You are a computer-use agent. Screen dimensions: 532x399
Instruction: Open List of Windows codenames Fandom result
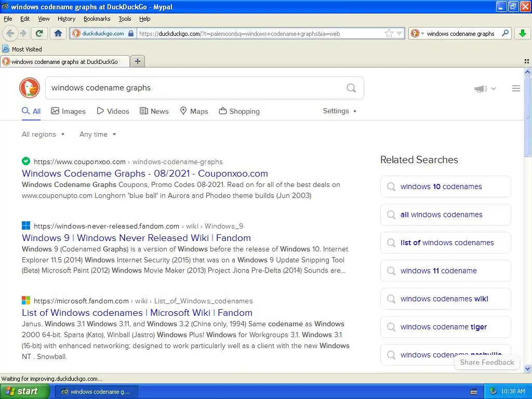point(137,312)
